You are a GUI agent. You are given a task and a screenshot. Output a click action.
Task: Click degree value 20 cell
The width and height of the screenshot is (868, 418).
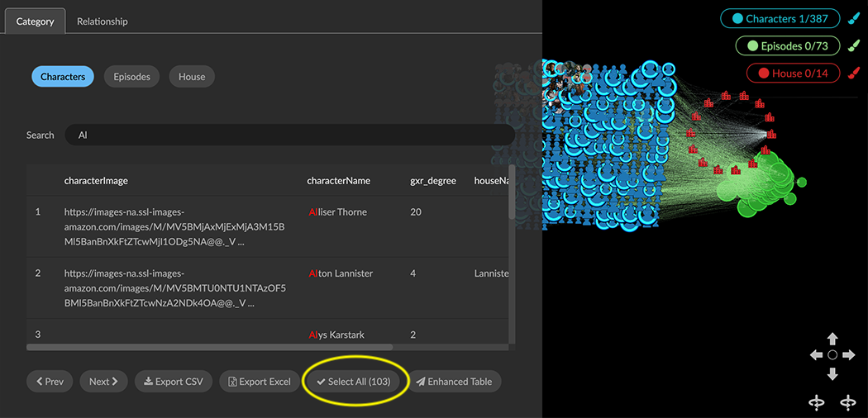coord(416,212)
